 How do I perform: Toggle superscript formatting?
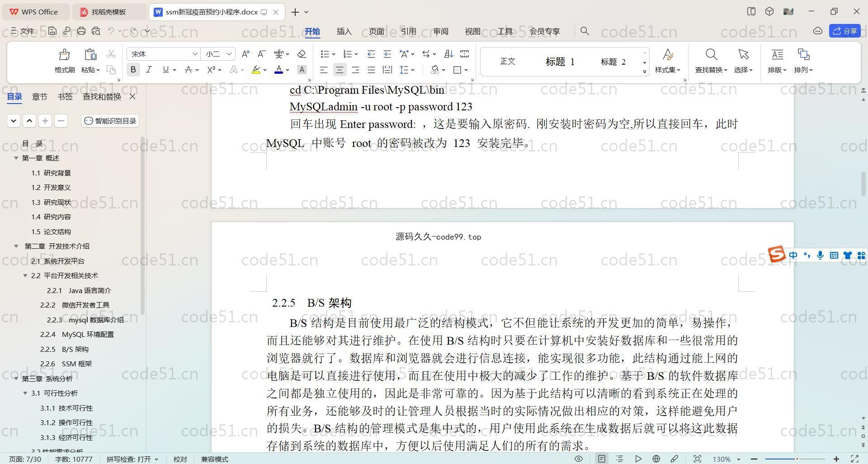tap(211, 70)
